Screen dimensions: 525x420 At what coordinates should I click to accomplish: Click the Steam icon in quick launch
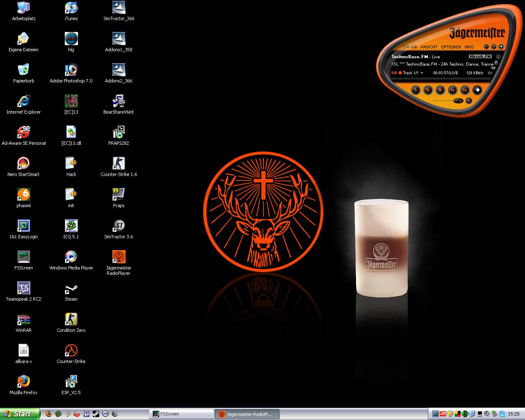tap(96, 414)
